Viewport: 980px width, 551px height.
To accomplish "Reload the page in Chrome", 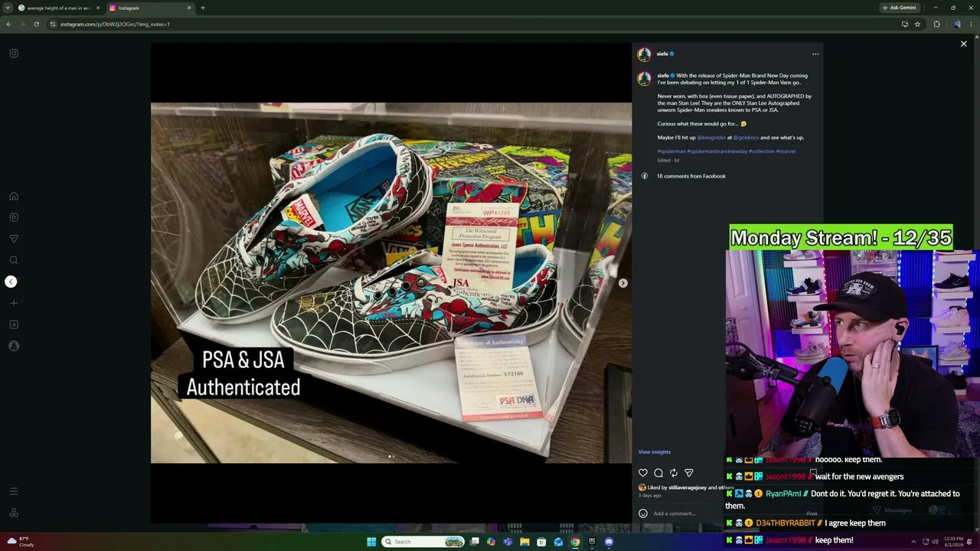I will (36, 24).
